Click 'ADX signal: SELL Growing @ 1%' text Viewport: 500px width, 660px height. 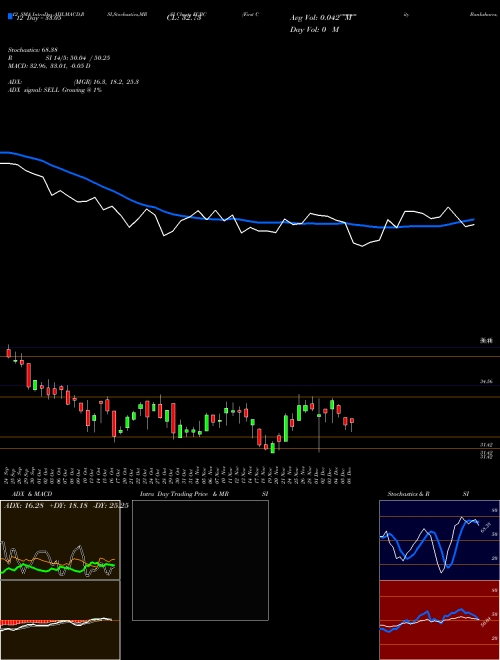click(x=55, y=90)
